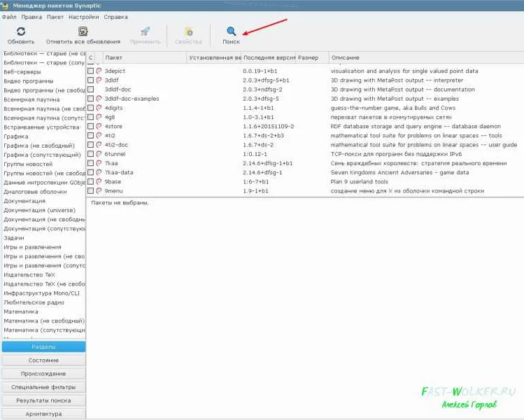Open Специальные фильтры view

44,387
